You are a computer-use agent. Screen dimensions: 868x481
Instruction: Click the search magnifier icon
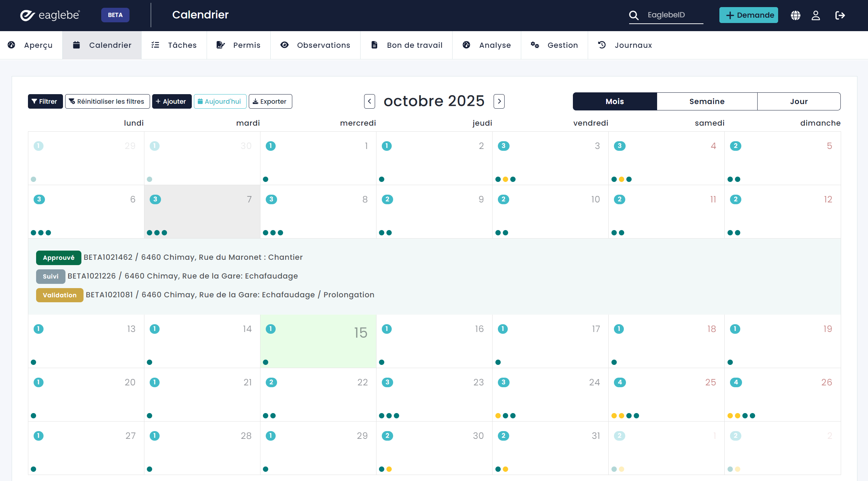tap(634, 15)
